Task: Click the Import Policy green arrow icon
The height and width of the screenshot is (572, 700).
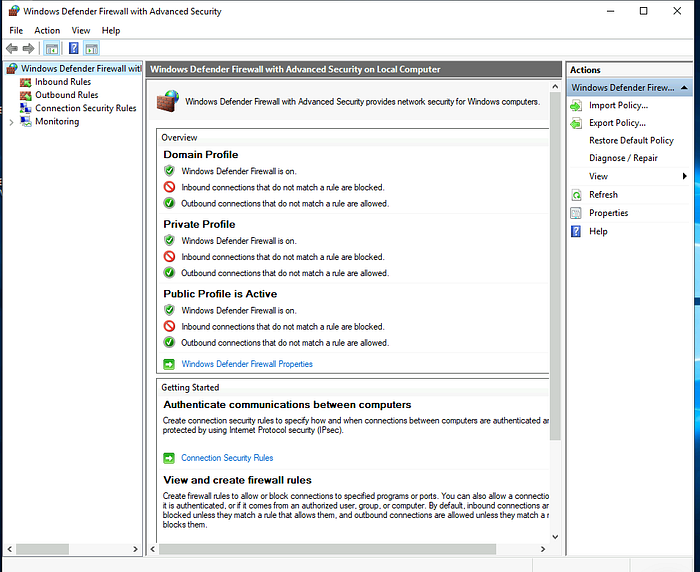Action: 576,106
